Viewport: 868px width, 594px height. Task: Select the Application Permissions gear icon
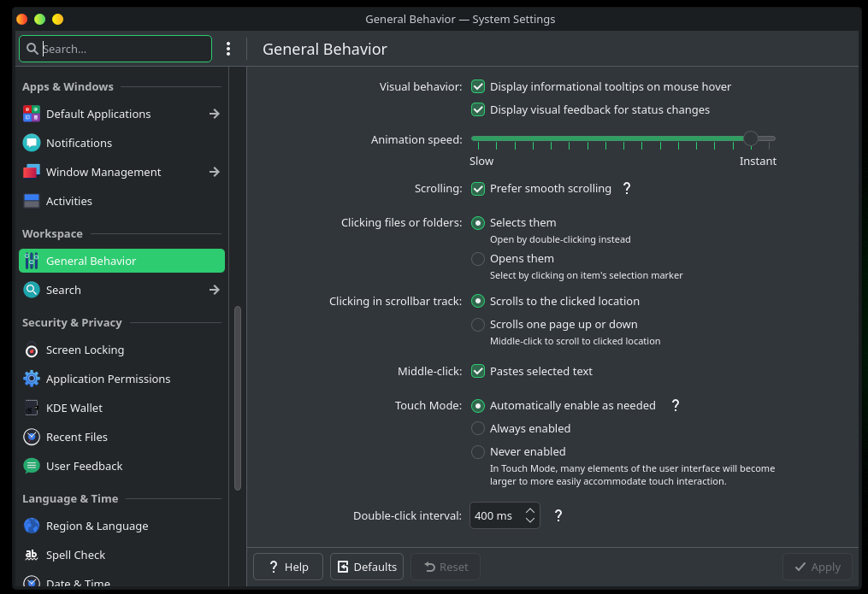point(32,379)
